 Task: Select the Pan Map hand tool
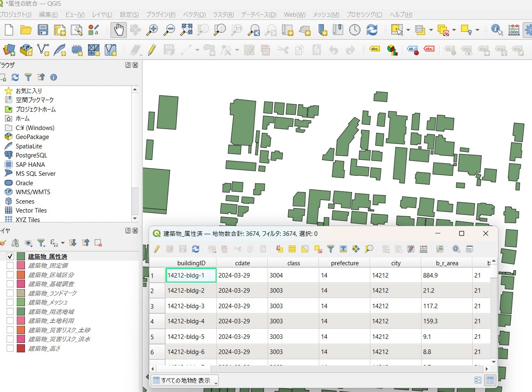119,30
